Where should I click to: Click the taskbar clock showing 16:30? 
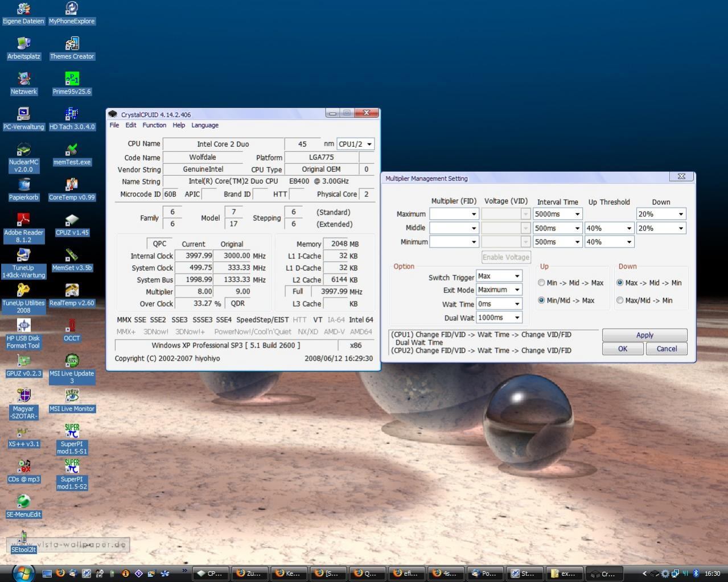(712, 573)
